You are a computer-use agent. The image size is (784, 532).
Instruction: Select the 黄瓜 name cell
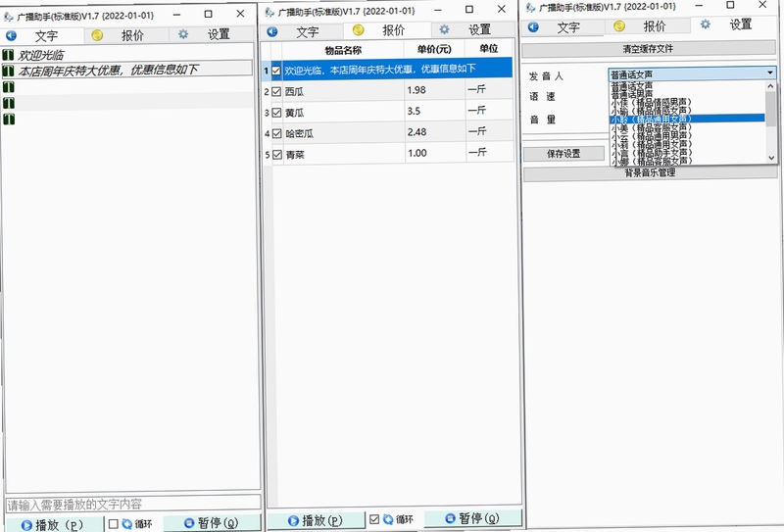[344, 113]
